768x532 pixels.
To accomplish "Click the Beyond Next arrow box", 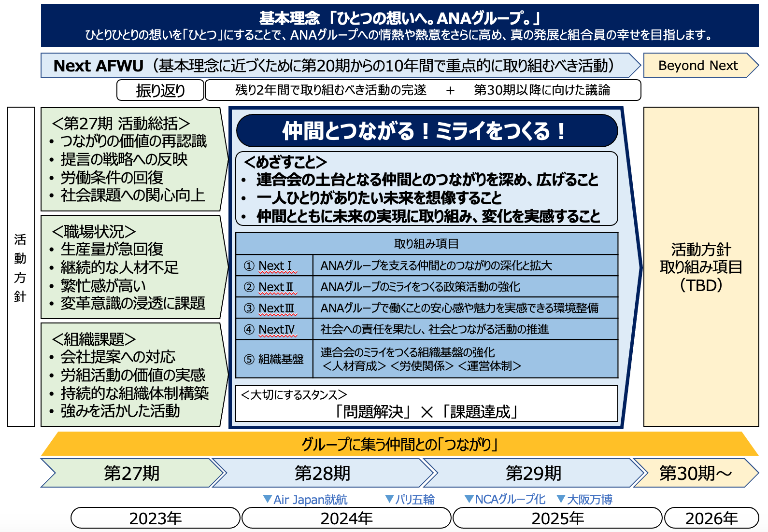I will [x=700, y=65].
